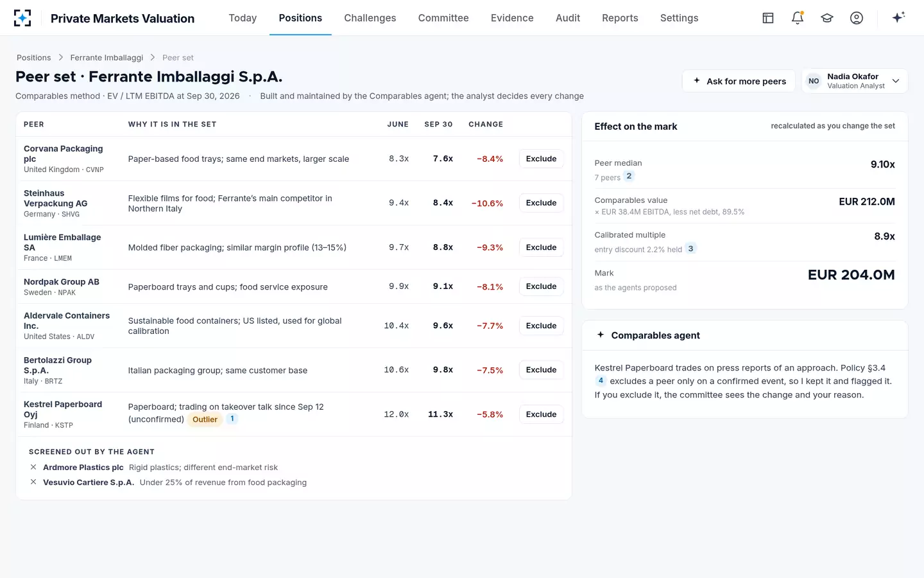Open citation badge 2 under Peer median
This screenshot has height=578, width=924.
tap(629, 176)
